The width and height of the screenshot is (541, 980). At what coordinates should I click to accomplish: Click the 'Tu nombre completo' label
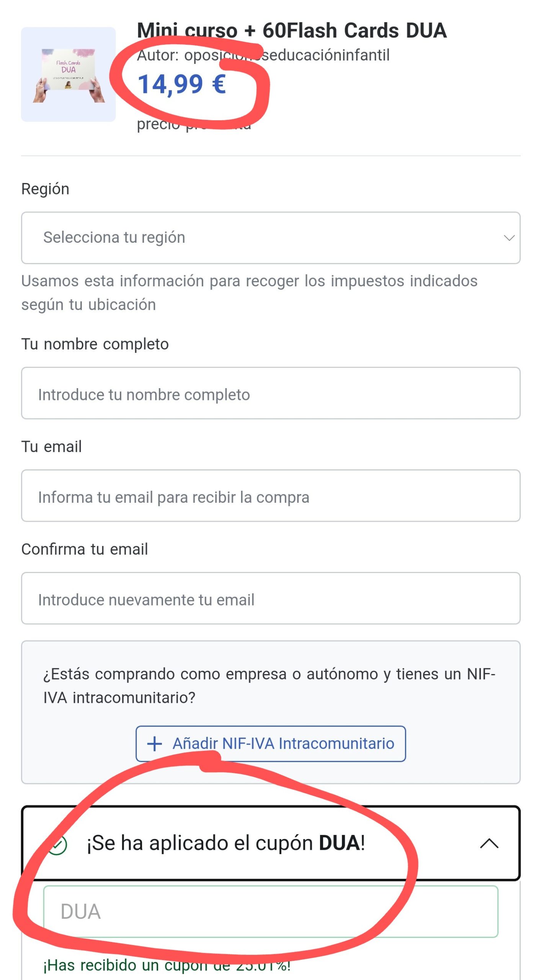click(x=95, y=344)
